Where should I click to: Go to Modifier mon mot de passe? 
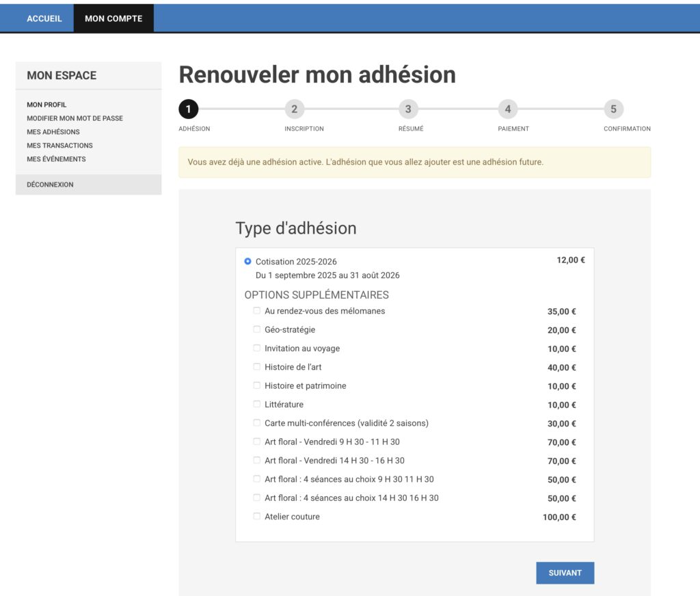tap(75, 118)
